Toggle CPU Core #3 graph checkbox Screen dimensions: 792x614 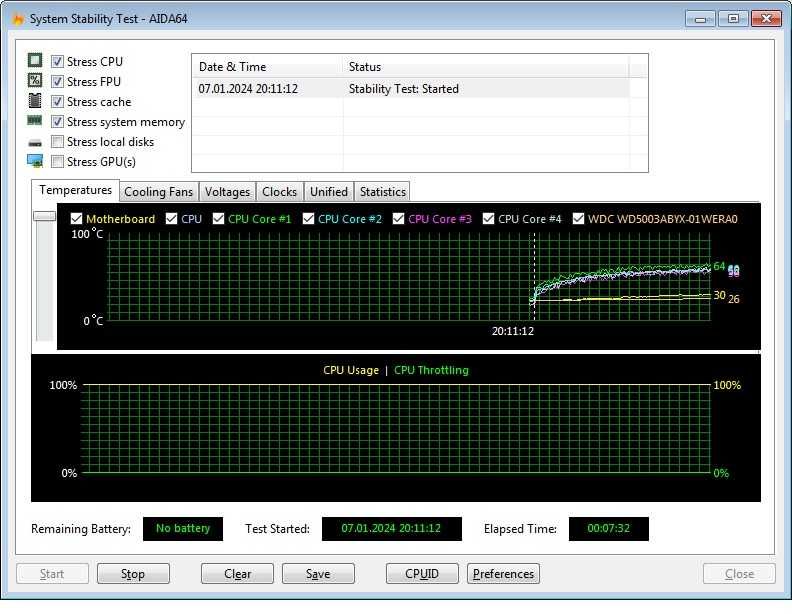[398, 219]
